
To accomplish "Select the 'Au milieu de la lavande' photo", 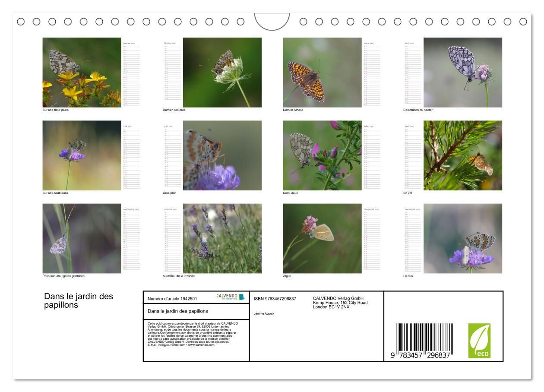I will tap(222, 238).
